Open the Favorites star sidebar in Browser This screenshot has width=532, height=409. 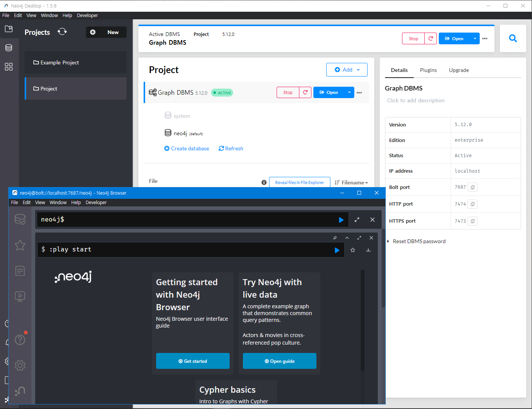click(x=20, y=245)
